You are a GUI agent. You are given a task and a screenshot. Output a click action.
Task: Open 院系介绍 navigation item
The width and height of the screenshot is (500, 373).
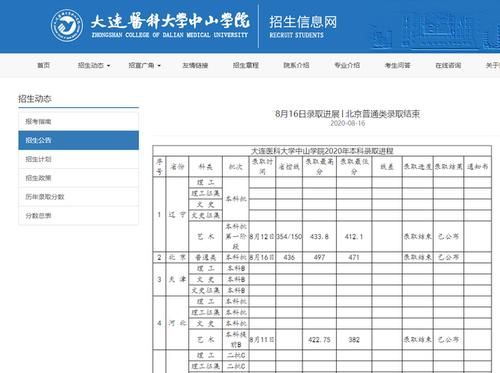tap(296, 65)
